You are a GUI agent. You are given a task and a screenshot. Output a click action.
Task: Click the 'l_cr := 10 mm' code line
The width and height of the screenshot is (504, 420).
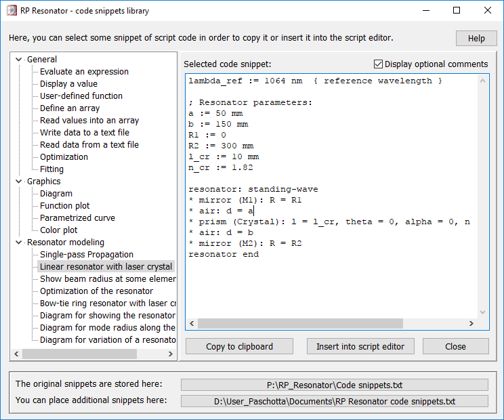point(224,156)
